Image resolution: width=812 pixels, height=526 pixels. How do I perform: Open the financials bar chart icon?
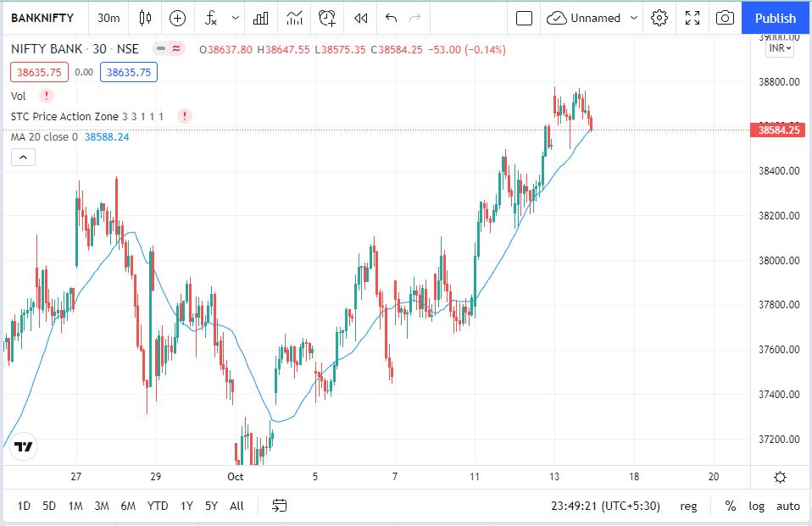[x=261, y=18]
